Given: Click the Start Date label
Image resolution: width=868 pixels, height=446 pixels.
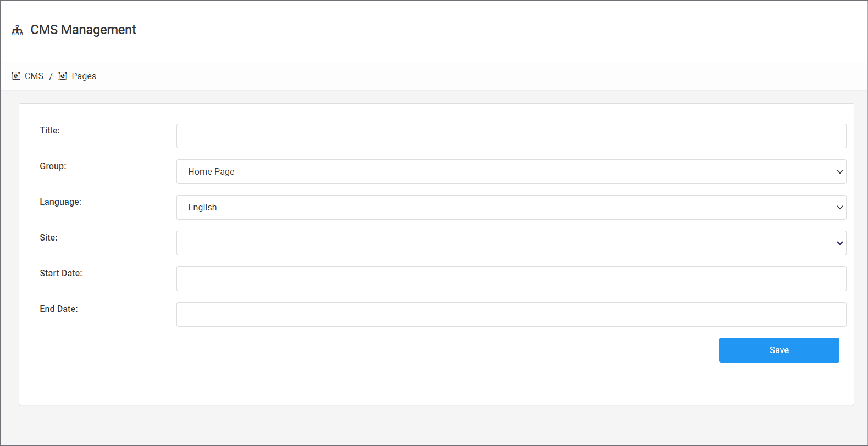Looking at the screenshot, I should tap(61, 273).
